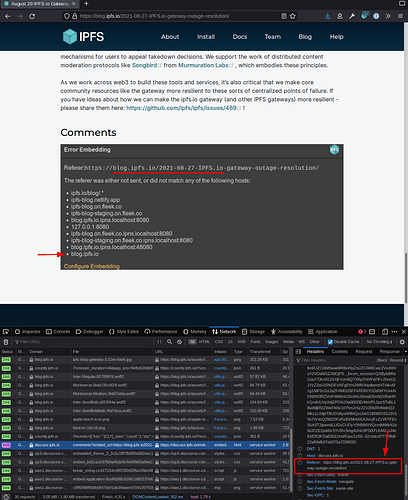Select the discuss.ipfs.io request row
This screenshot has height=500, width=408.
point(145,445)
